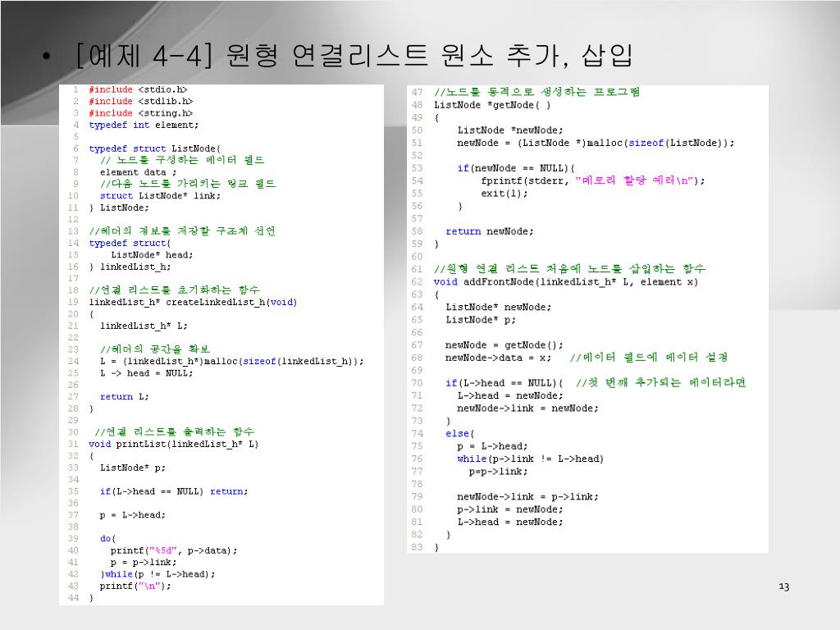Click the slide page number 13

pyautogui.click(x=783, y=587)
